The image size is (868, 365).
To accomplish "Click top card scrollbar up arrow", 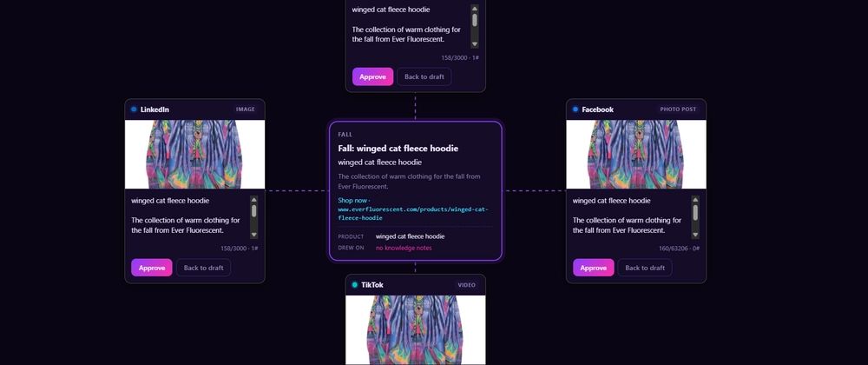I will pyautogui.click(x=475, y=9).
